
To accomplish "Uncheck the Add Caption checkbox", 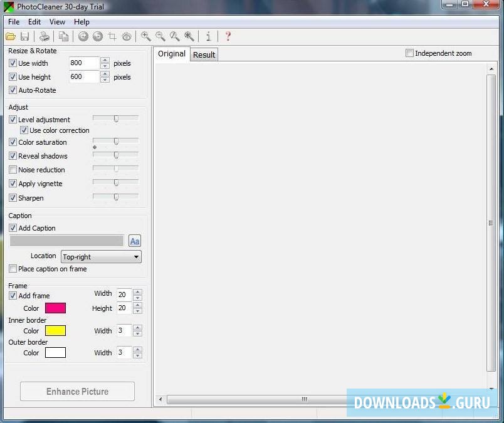I will [x=13, y=228].
